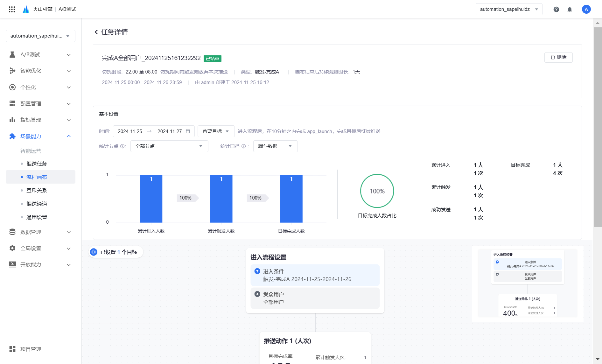This screenshot has width=602, height=364.
Task: Collapse the 场景能力 sidebar menu
Action: [68, 136]
